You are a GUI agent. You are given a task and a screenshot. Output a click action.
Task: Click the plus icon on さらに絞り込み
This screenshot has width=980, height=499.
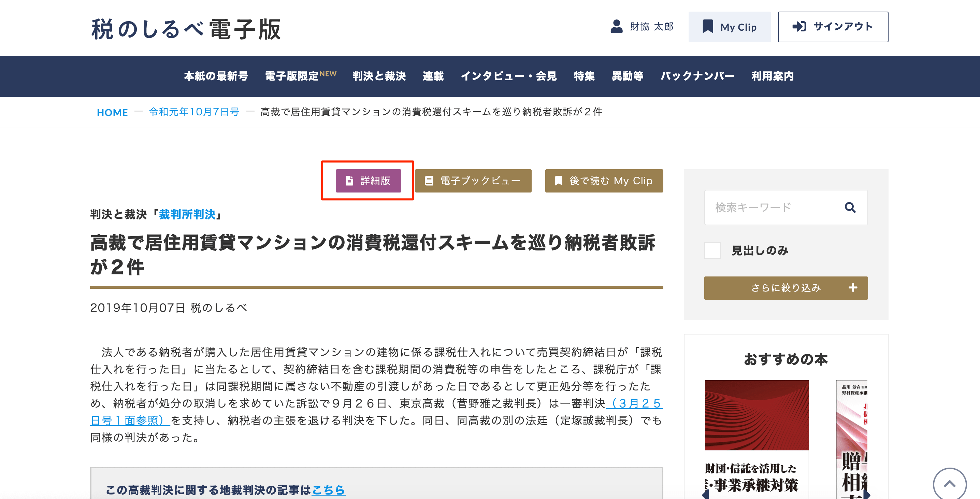coord(853,288)
